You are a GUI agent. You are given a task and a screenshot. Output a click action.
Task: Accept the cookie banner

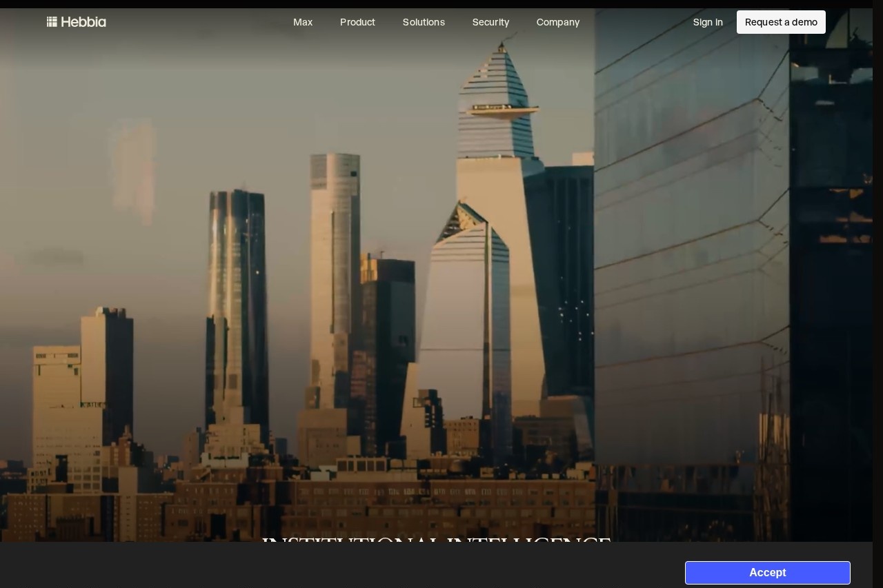pyautogui.click(x=768, y=573)
